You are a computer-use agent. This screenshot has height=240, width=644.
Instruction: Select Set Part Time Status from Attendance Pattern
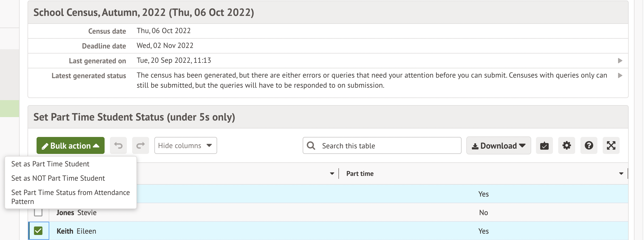70,197
